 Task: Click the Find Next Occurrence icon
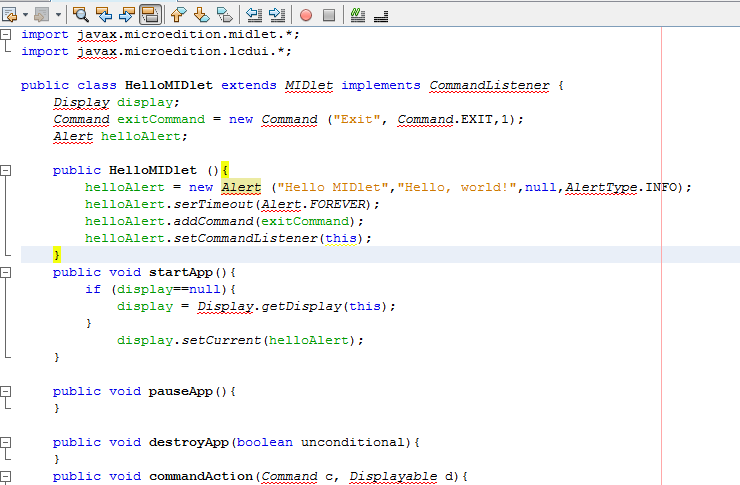[x=126, y=15]
